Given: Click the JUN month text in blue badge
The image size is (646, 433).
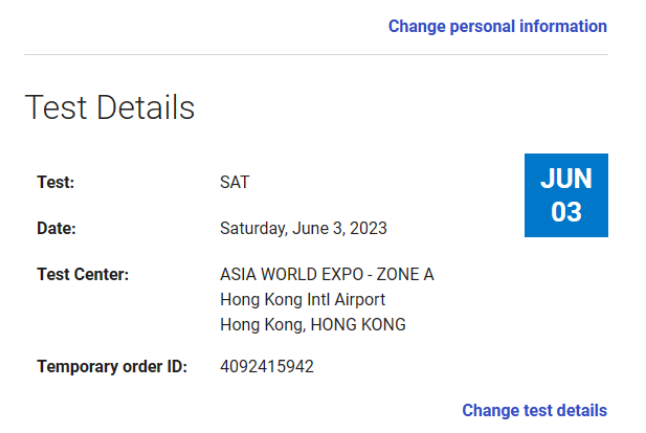Looking at the screenshot, I should coord(566,179).
